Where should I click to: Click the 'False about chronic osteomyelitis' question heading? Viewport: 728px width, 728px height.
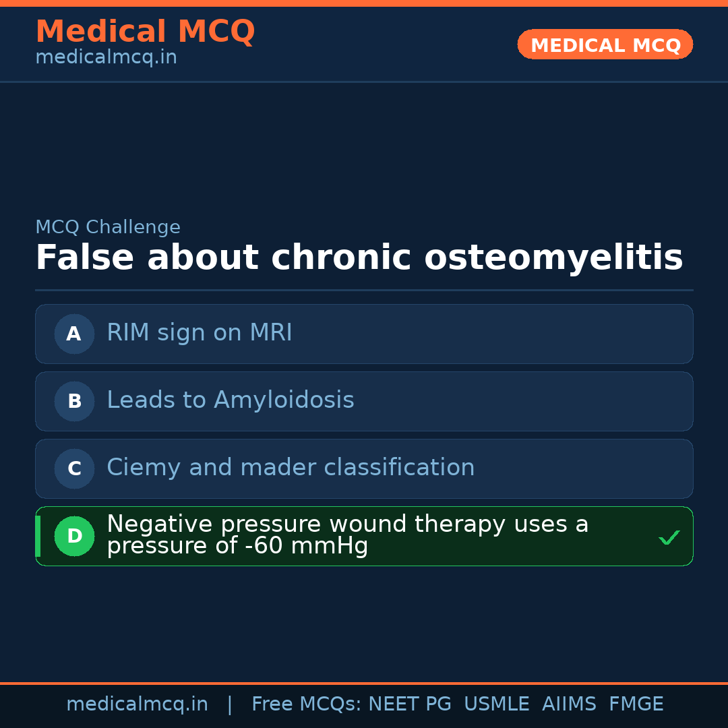point(359,258)
